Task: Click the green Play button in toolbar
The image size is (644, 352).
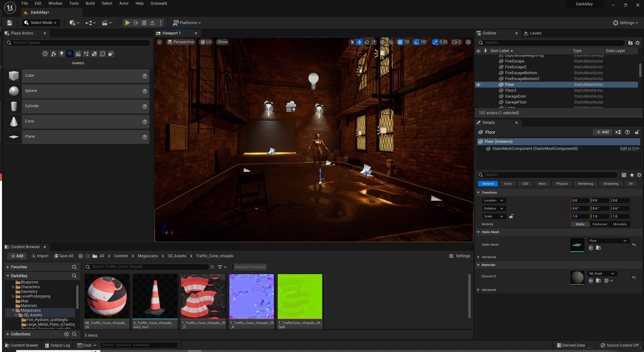Action: (x=127, y=23)
